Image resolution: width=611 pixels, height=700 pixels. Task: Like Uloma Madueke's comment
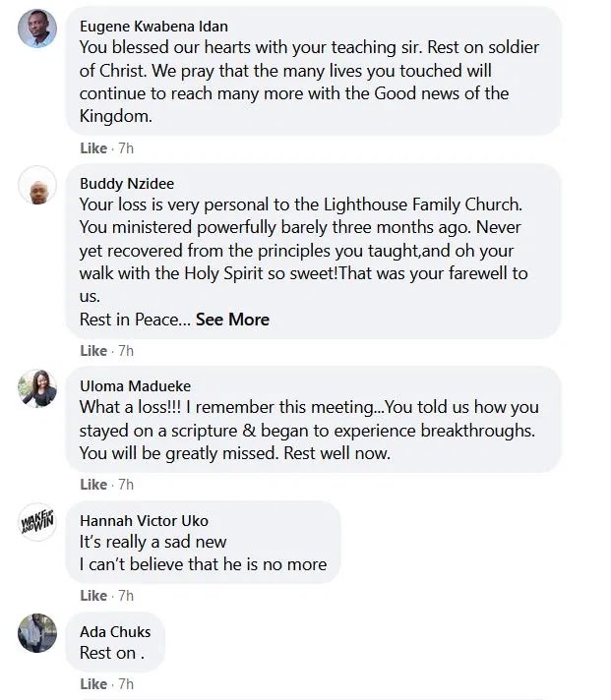(x=93, y=485)
